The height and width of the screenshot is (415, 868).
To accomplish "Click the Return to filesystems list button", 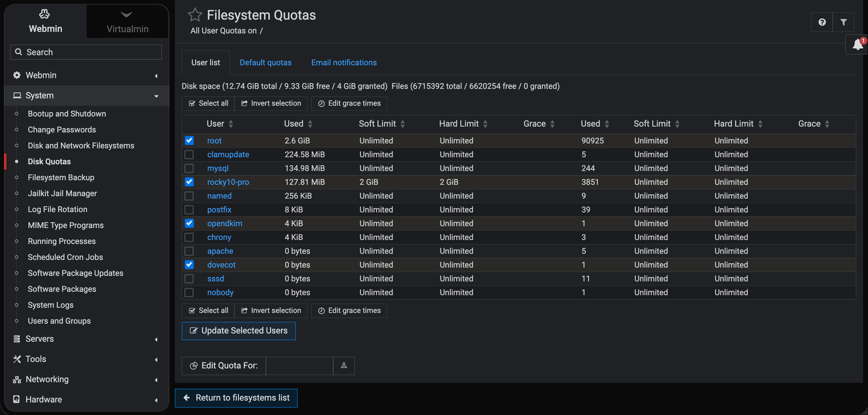I will [x=236, y=398].
